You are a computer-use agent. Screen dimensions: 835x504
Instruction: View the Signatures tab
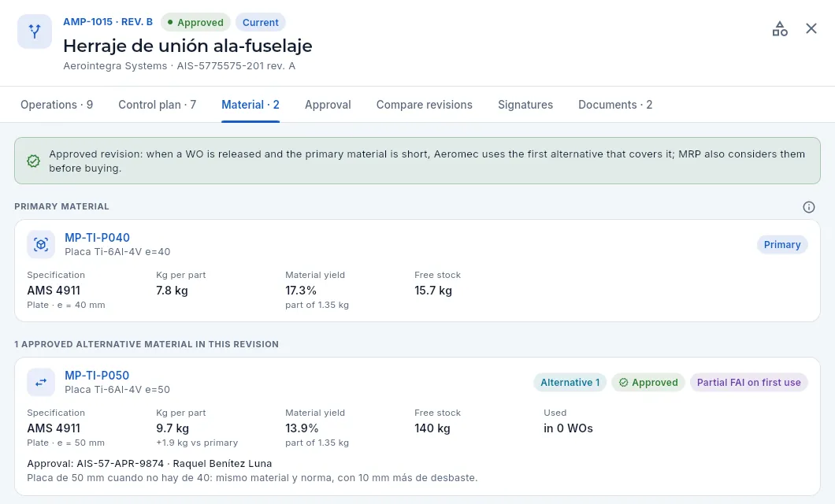525,105
